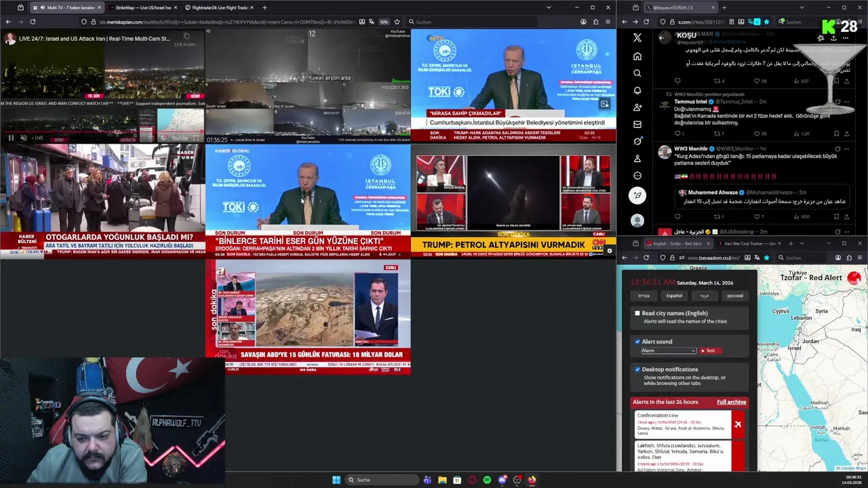Seek on the YouTube live progress bar
This screenshot has height=488, width=868.
(x=102, y=131)
